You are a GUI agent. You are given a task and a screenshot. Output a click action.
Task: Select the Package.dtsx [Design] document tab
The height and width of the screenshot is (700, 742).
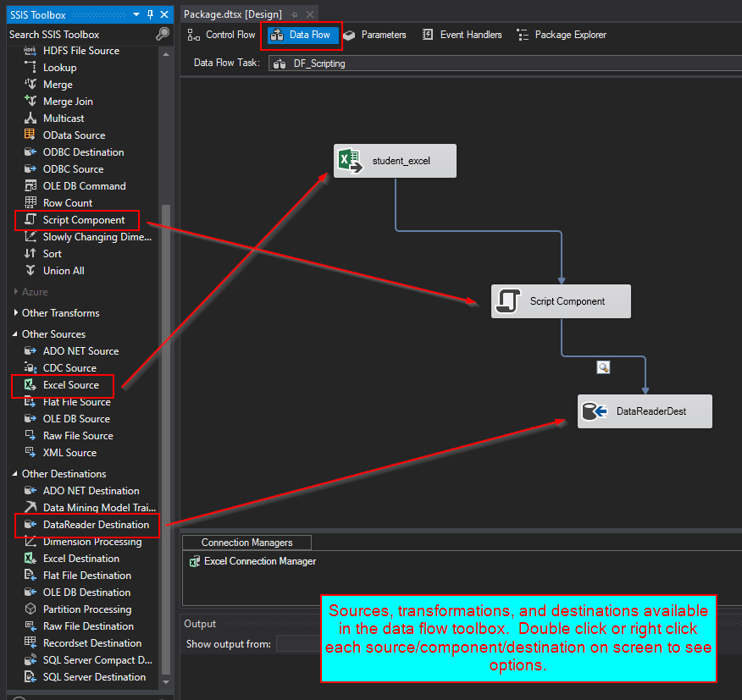[233, 14]
